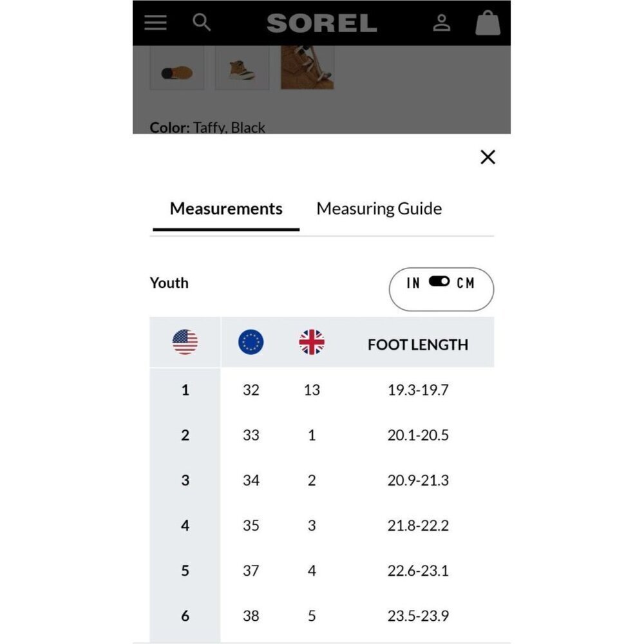The image size is (644, 644).
Task: Select the Measurements tab
Action: pos(226,209)
